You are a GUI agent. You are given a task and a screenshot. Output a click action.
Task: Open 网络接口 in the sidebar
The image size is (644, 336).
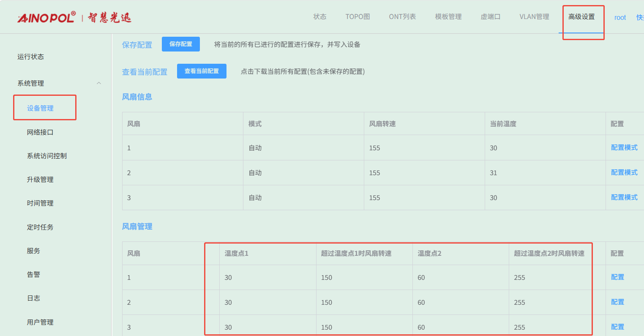pos(40,133)
